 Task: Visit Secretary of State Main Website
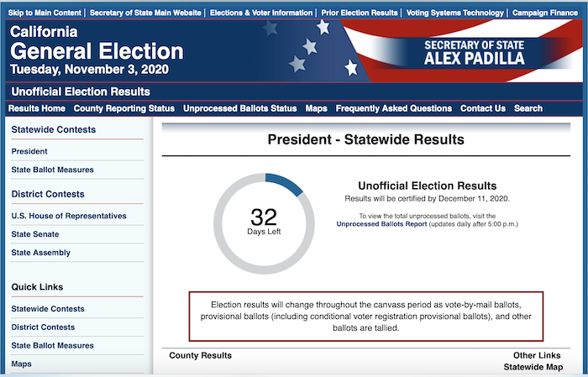coord(145,13)
